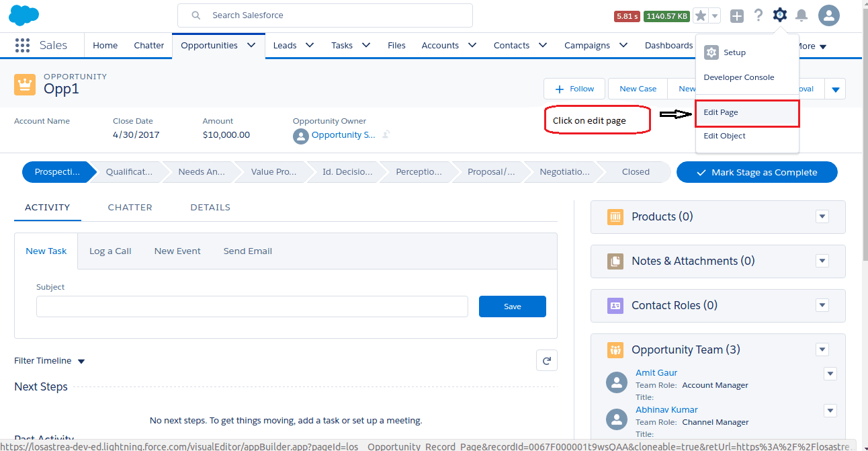
Task: Open Opportunity Team card dropdown
Action: coord(822,350)
